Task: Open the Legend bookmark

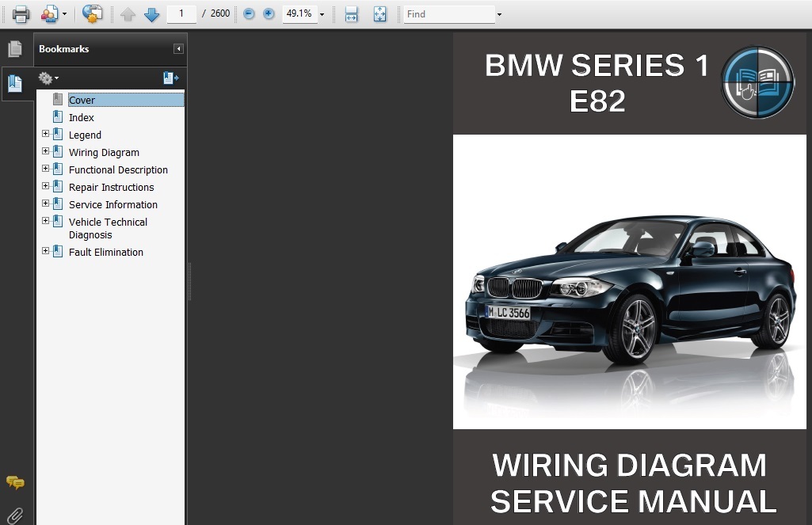Action: [85, 135]
